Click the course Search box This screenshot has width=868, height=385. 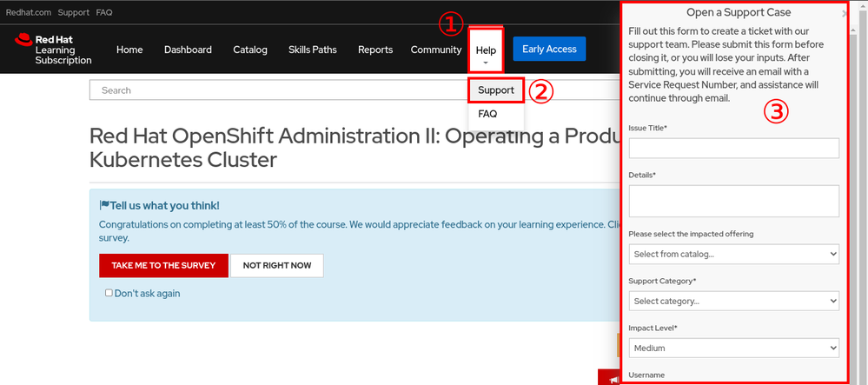(x=348, y=90)
